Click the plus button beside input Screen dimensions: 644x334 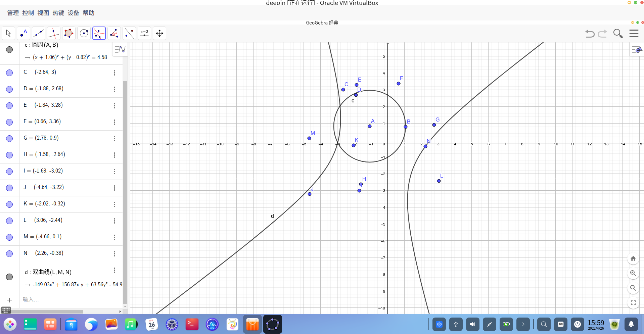(x=9, y=300)
